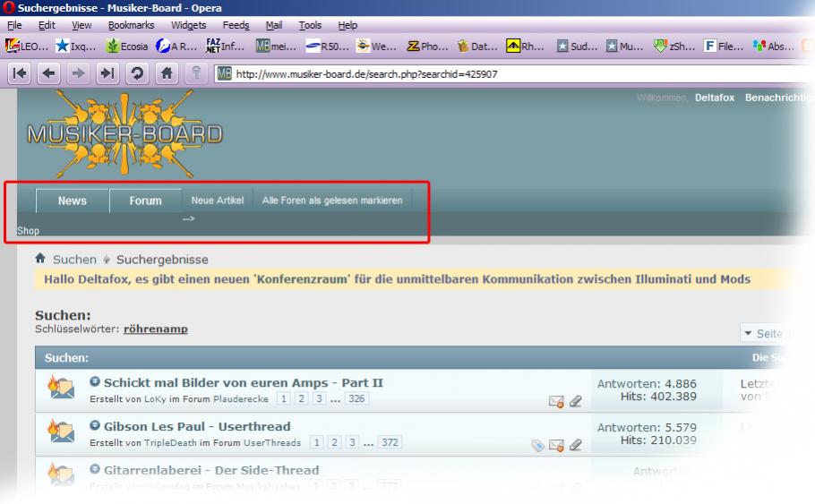Click the Musiker-Board logo

click(124, 134)
